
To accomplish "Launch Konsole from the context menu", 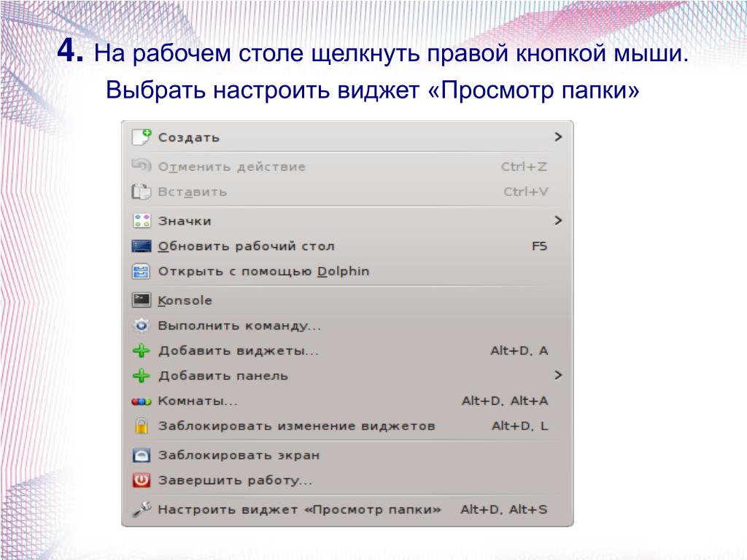I will pos(347,300).
